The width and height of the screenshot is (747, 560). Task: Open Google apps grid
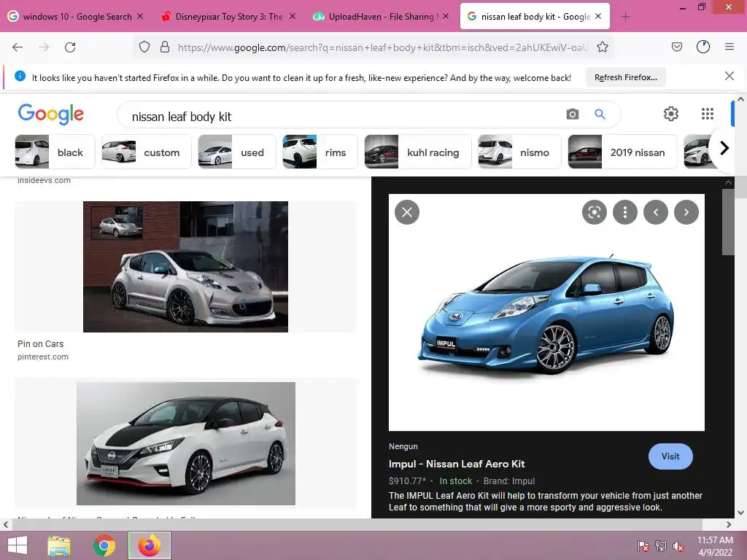[708, 114]
